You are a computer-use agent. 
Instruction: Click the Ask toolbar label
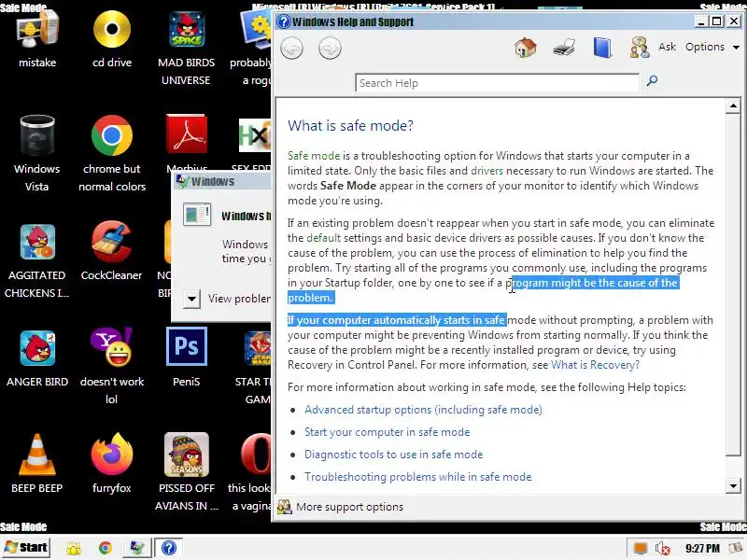coord(667,47)
